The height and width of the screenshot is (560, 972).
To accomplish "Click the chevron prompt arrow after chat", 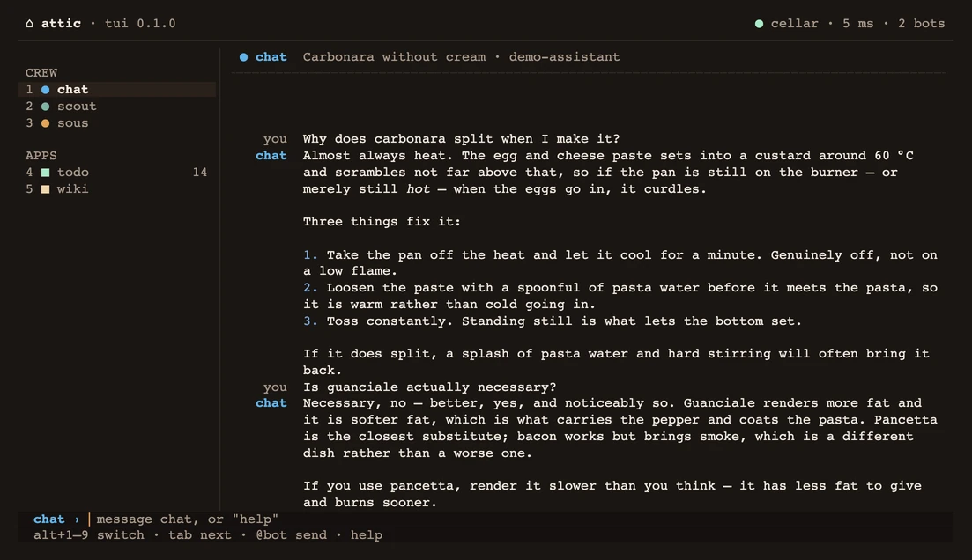I will tap(77, 519).
